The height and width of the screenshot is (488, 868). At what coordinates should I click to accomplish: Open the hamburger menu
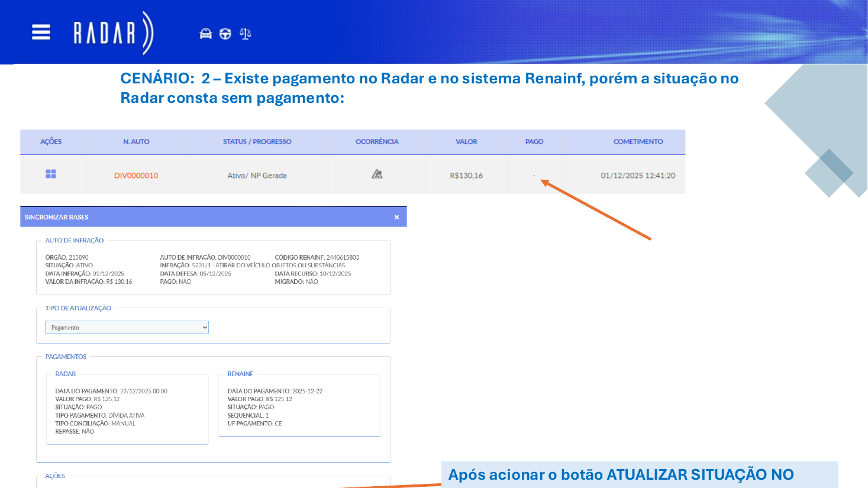[x=41, y=32]
